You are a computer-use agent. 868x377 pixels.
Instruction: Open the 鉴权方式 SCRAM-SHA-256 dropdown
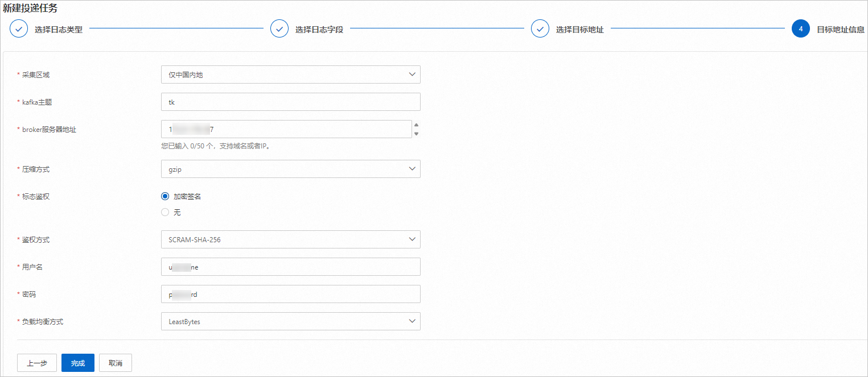click(290, 239)
